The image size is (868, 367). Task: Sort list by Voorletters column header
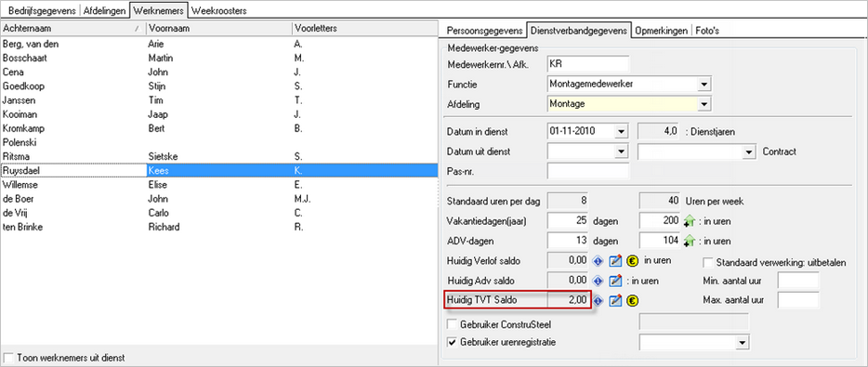[364, 28]
